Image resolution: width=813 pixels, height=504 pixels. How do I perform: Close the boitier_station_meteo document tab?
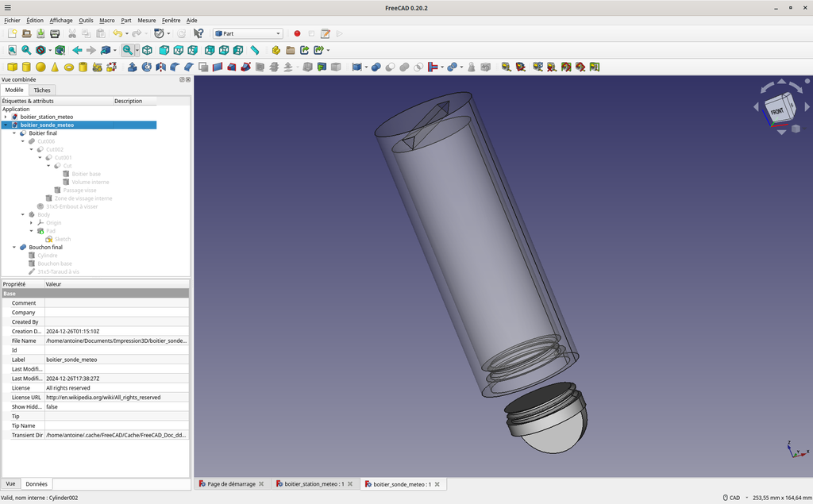click(349, 483)
